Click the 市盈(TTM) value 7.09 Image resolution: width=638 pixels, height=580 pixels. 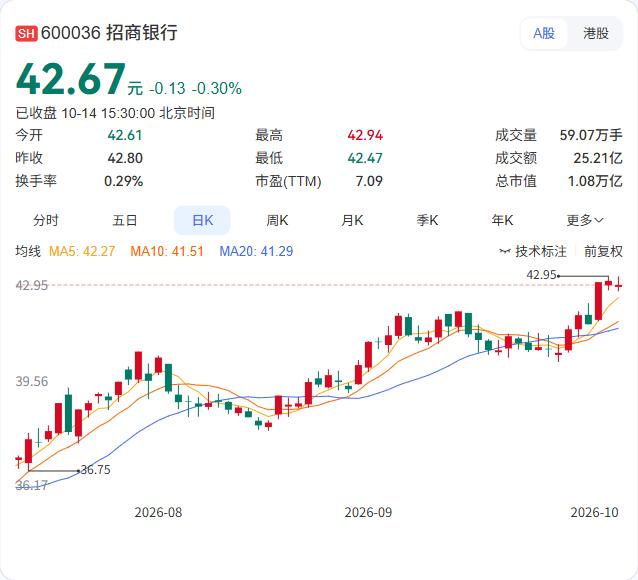369,181
